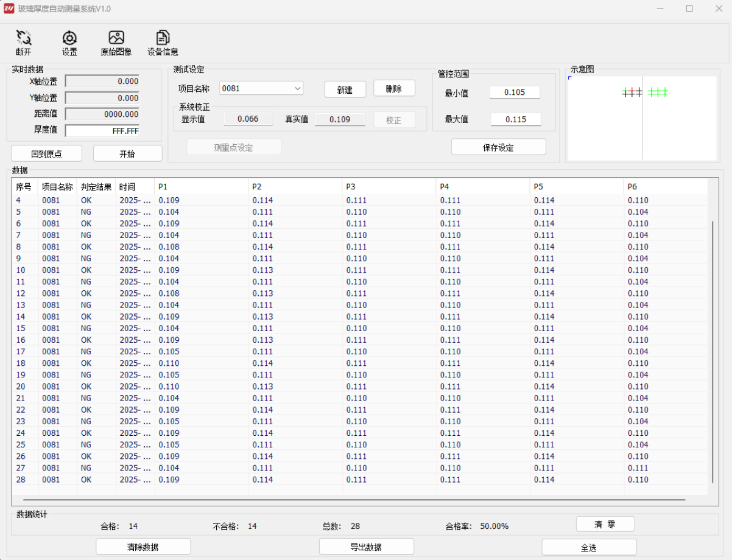This screenshot has width=732, height=560.
Task: Click the 最大值 input field
Action: point(515,119)
